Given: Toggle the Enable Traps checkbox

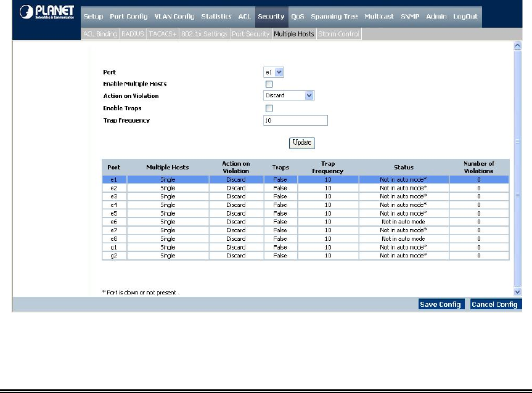Looking at the screenshot, I should click(269, 108).
